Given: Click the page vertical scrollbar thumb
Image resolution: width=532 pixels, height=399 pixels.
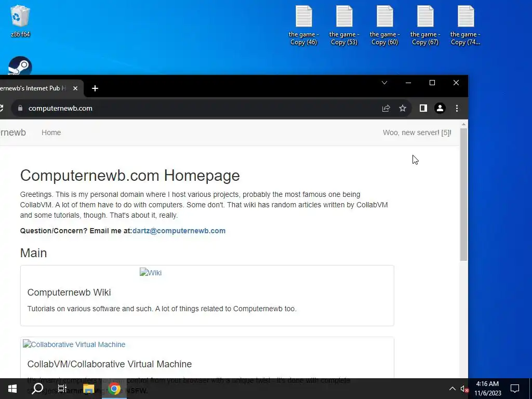Looking at the screenshot, I should pyautogui.click(x=463, y=194).
